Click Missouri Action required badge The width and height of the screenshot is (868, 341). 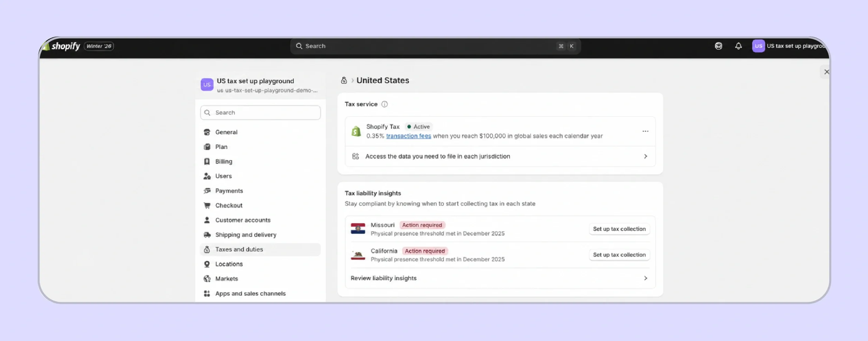(x=422, y=225)
